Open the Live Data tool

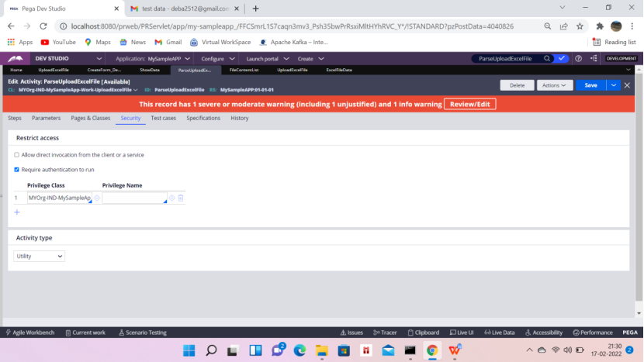[500, 333]
